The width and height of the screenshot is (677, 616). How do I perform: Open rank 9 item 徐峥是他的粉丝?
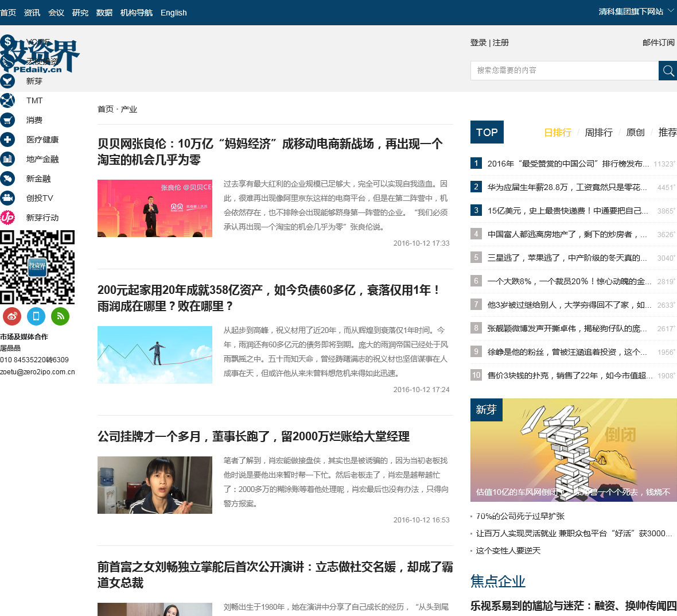[567, 352]
